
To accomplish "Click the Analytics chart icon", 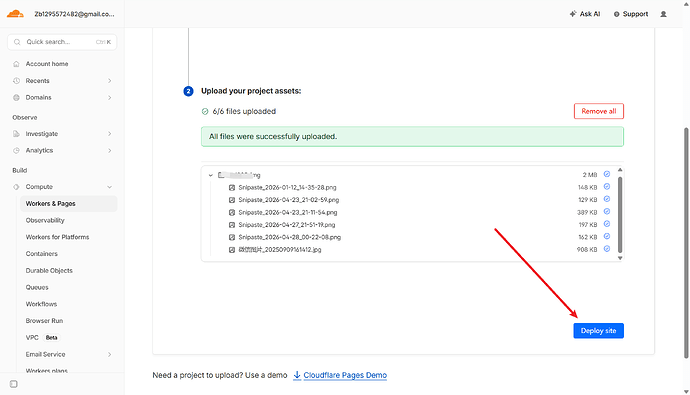I will pyautogui.click(x=16, y=150).
